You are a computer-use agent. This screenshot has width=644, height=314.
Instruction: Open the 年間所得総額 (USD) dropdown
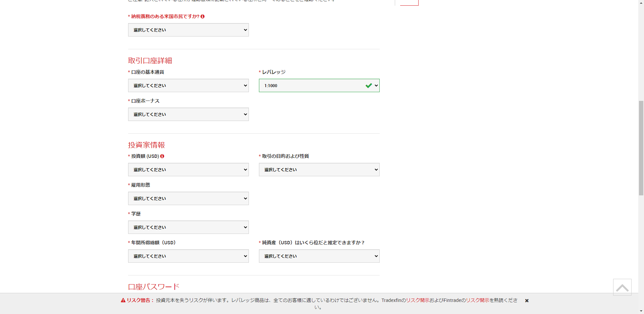(x=188, y=256)
